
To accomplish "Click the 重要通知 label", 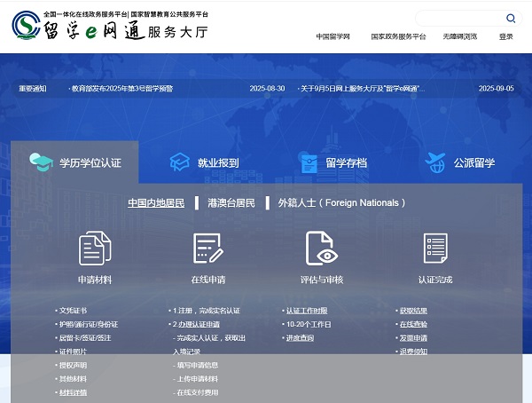I will [x=33, y=89].
